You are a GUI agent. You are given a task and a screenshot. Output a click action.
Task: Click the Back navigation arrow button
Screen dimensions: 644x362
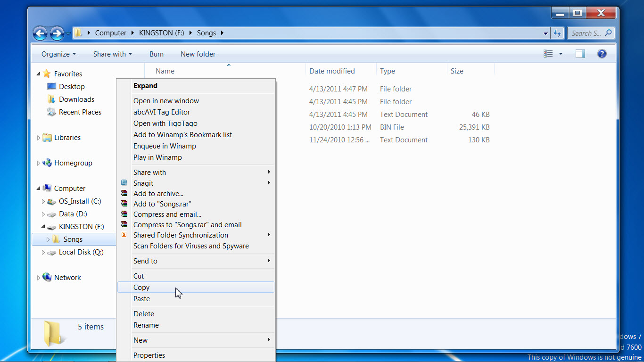pyautogui.click(x=41, y=33)
